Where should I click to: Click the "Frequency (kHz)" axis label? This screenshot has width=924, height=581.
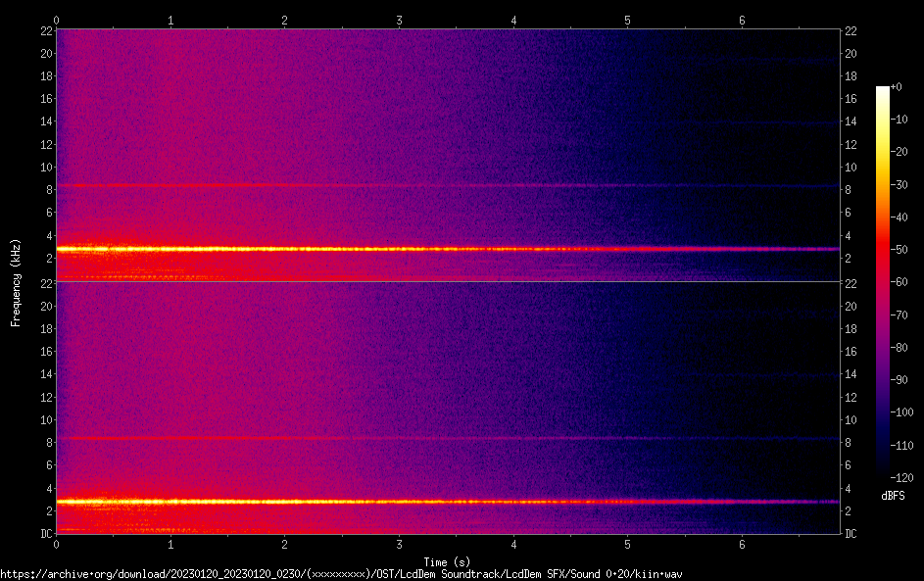tap(16, 282)
